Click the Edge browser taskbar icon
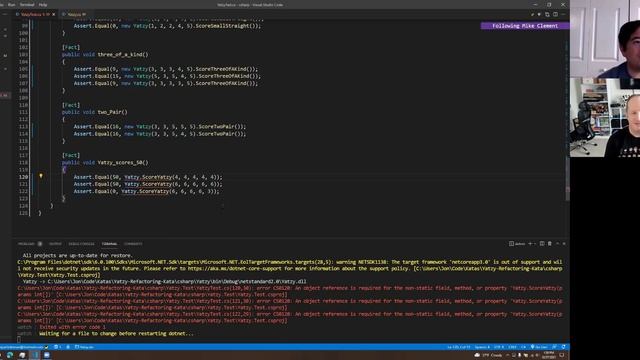 pos(10,355)
